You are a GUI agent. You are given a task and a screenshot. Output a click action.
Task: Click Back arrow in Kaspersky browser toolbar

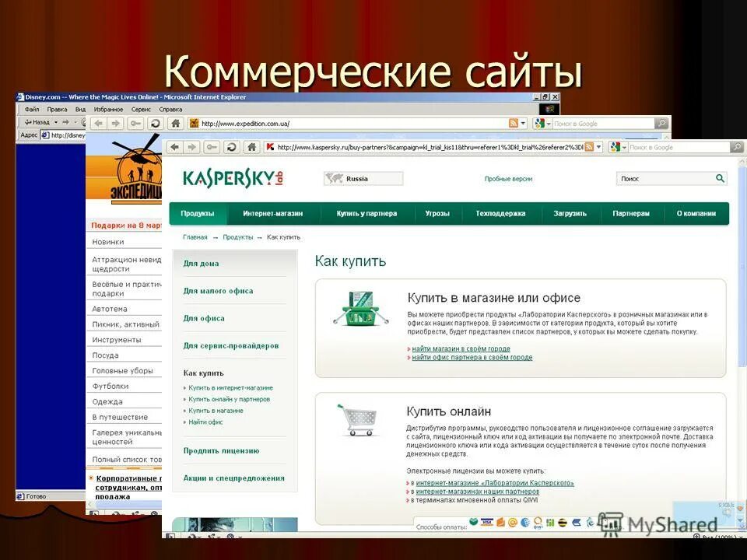175,147
